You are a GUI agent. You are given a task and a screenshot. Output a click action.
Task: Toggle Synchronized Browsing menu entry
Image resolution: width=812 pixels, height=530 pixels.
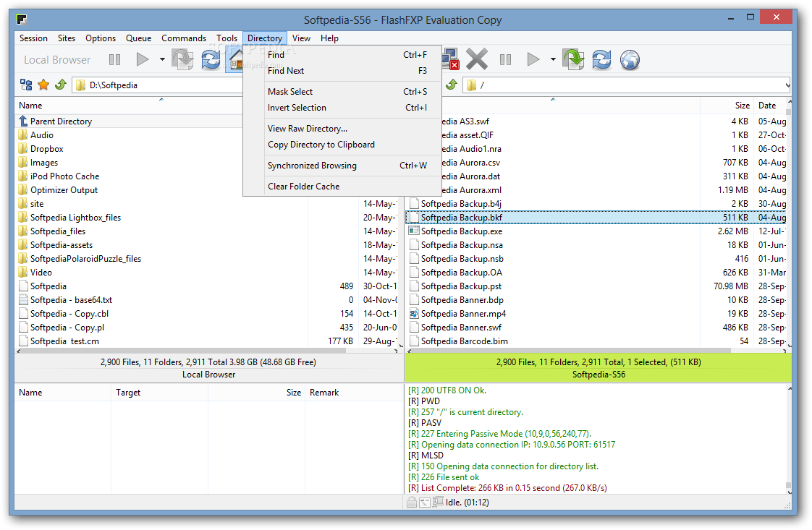click(342, 166)
